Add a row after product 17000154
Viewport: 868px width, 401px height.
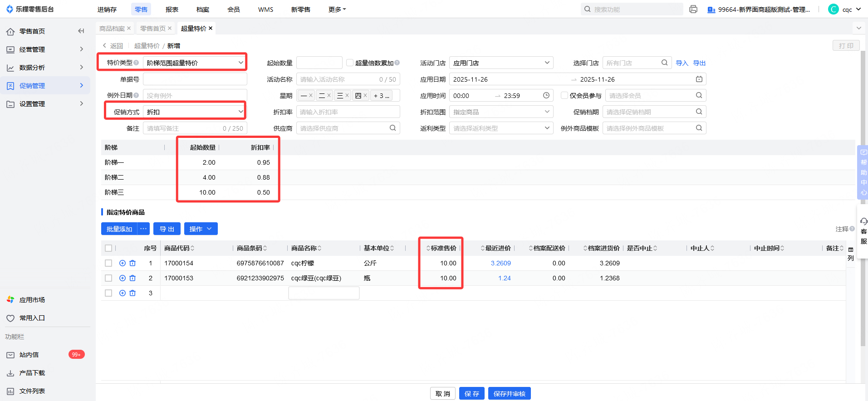click(x=123, y=263)
